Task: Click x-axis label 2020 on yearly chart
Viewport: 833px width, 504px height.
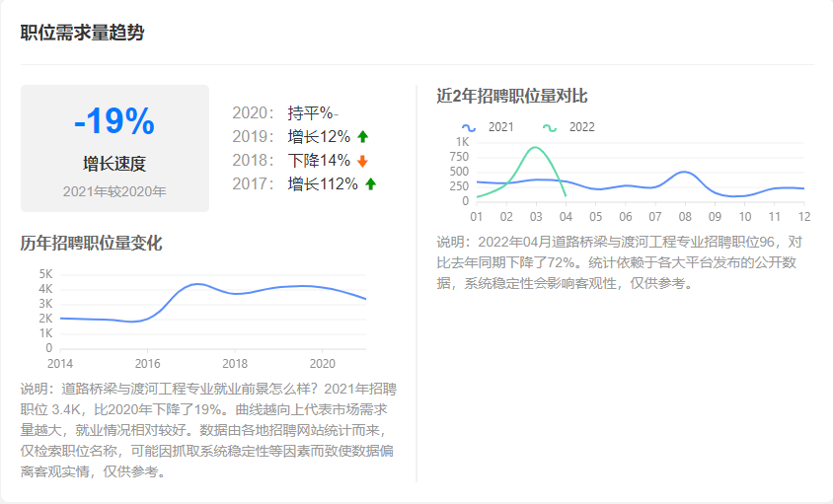Action: [x=323, y=364]
